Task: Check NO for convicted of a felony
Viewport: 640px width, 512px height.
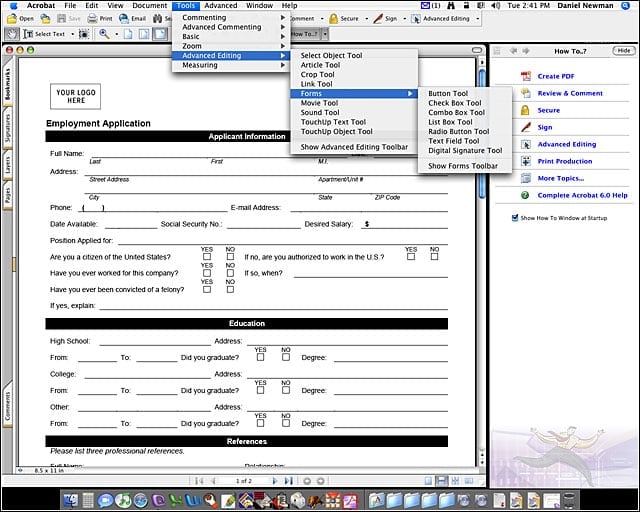Action: [x=230, y=289]
